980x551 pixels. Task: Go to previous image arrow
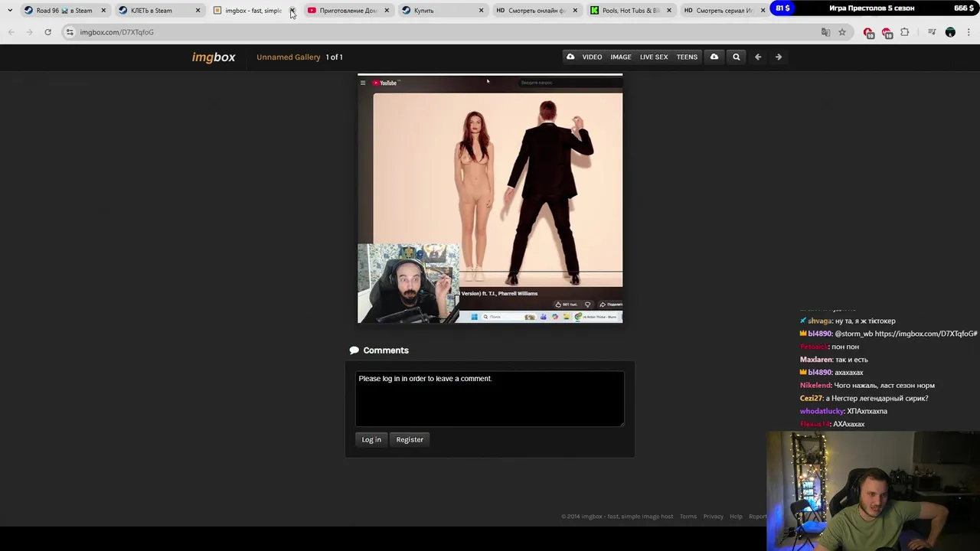pos(758,57)
